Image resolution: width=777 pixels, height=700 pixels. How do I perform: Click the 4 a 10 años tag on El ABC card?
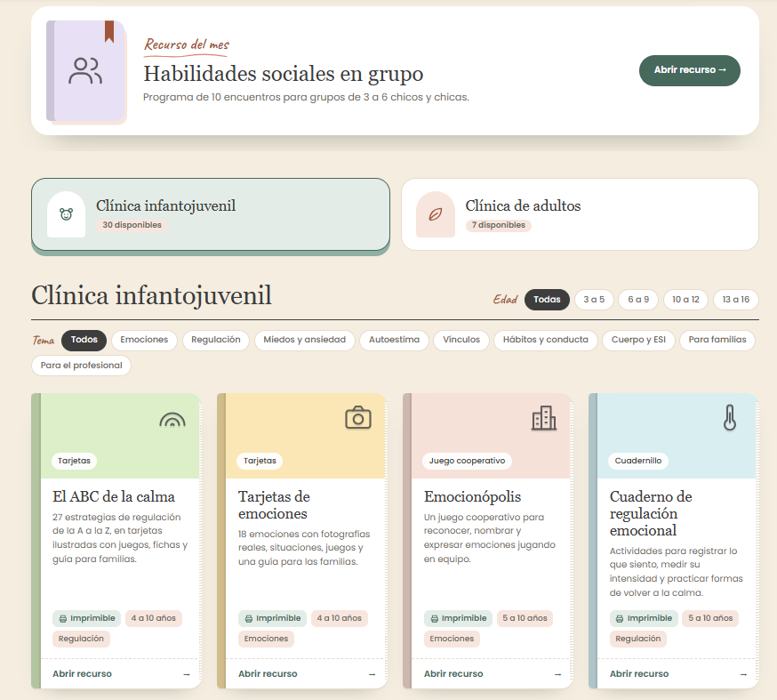154,618
